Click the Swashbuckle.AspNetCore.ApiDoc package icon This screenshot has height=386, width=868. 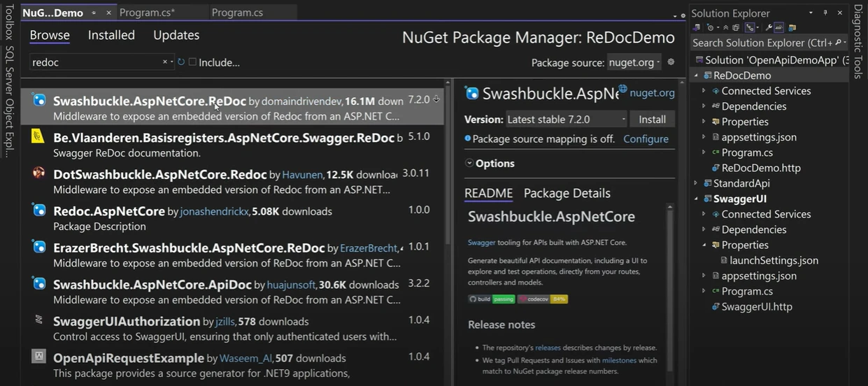(x=40, y=284)
